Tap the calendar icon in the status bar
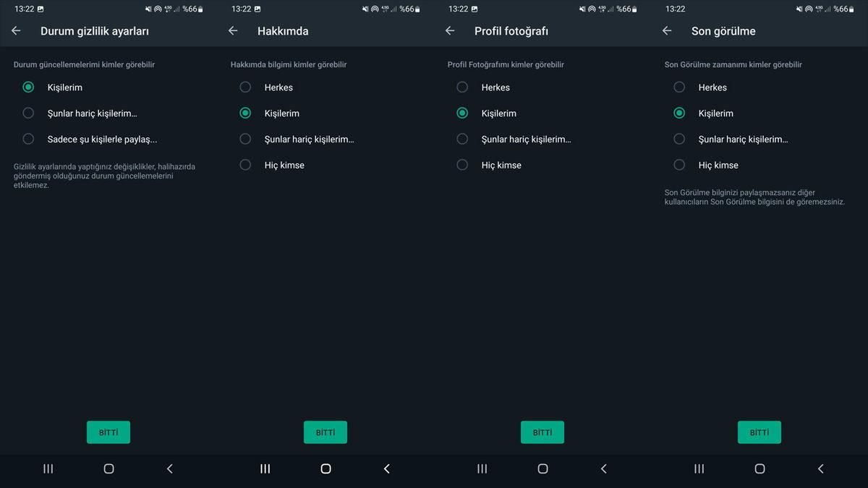This screenshot has width=868, height=488. point(41,9)
